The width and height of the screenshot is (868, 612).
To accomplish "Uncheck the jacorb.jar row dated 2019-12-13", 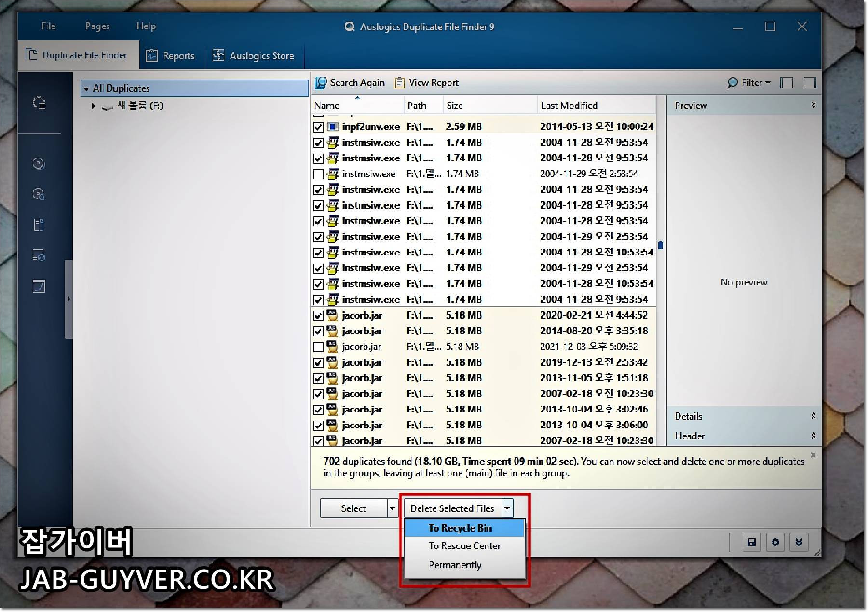I will pos(318,363).
